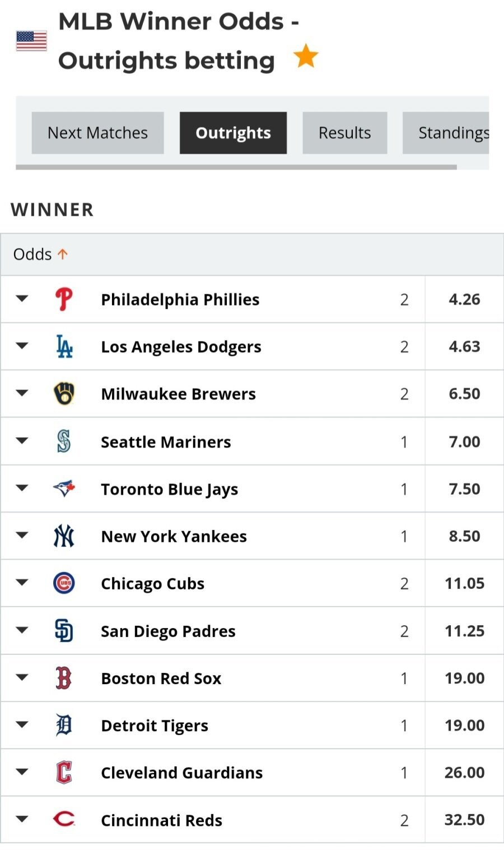Expand the Cincinnati Reds row arrow
This screenshot has height=850, width=504.
[22, 819]
